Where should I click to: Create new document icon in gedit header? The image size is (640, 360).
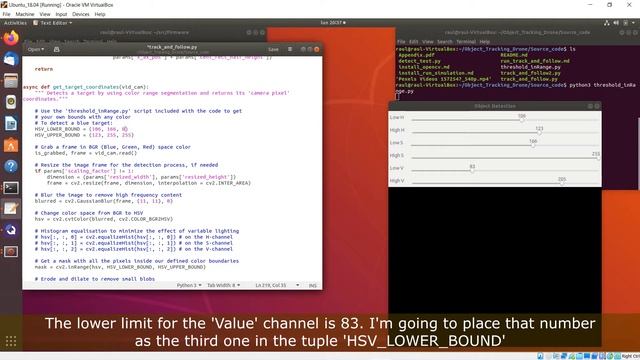click(56, 49)
